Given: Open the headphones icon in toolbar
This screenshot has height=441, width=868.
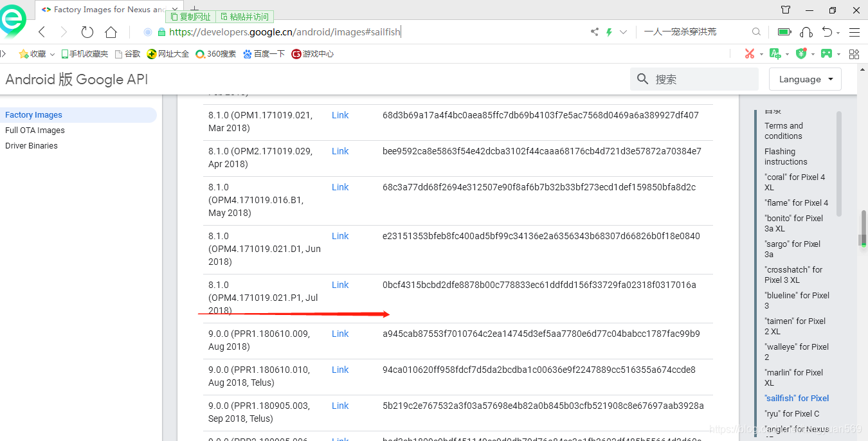Looking at the screenshot, I should (806, 32).
